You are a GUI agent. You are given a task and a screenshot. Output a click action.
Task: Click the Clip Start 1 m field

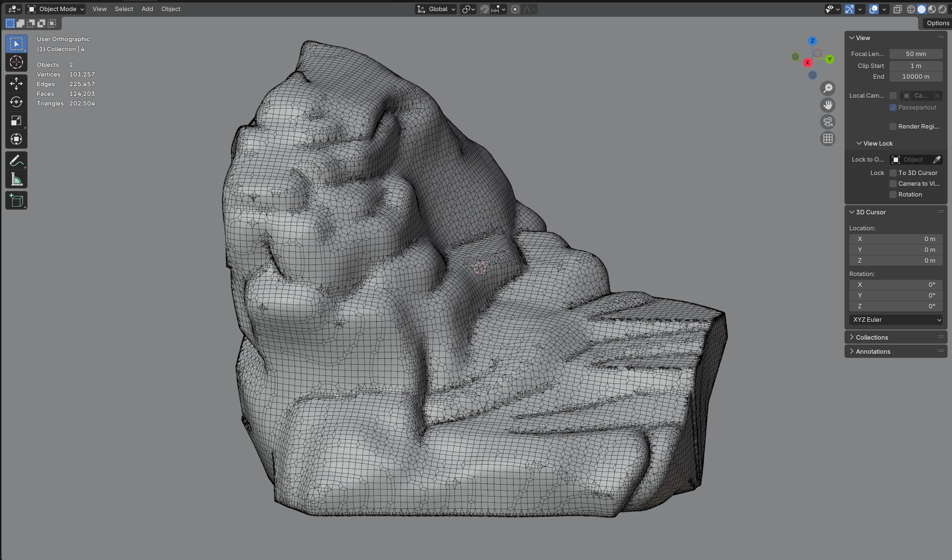point(915,66)
